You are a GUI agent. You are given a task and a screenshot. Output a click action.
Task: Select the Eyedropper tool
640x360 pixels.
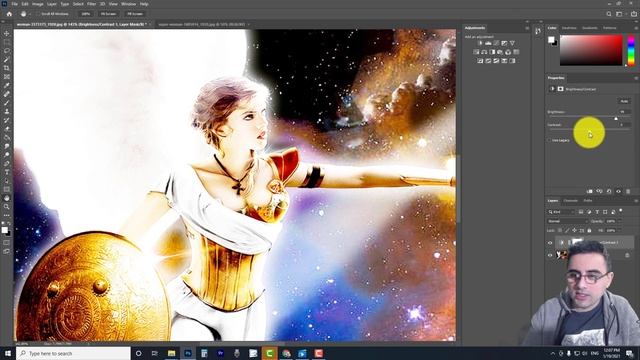[x=7, y=85]
